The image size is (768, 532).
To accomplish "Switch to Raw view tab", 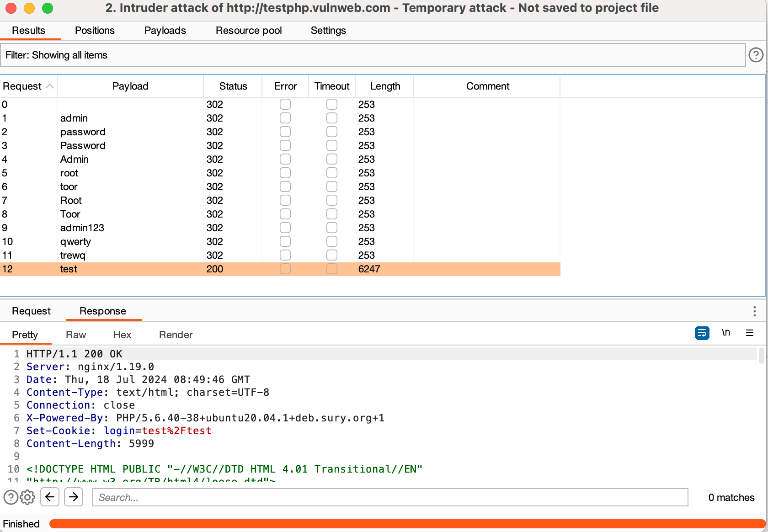I will [x=76, y=335].
